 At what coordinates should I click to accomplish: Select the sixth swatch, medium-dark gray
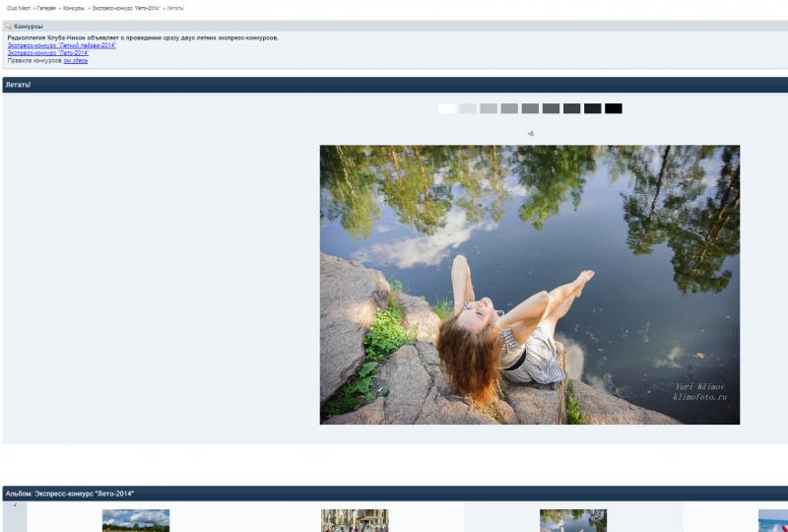(x=551, y=108)
